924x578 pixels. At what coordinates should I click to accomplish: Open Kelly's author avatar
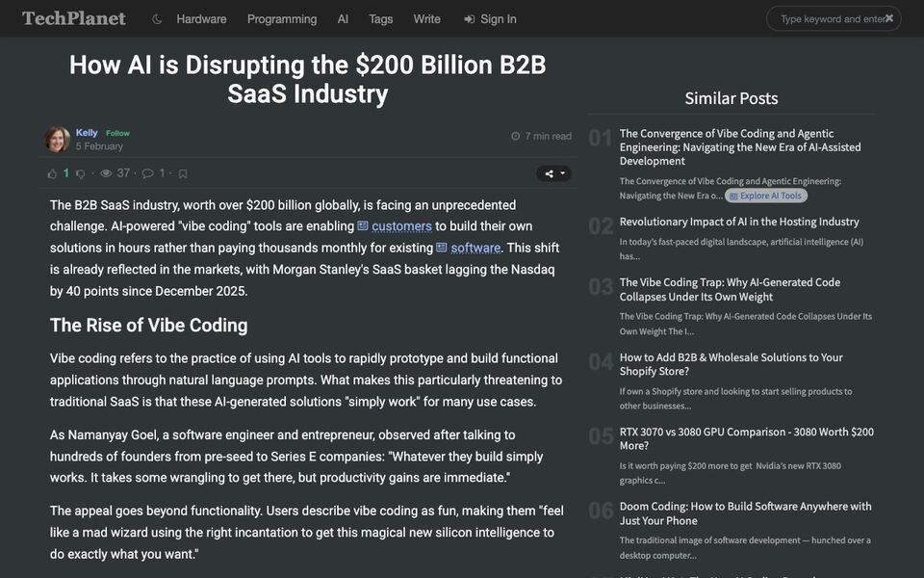click(57, 140)
